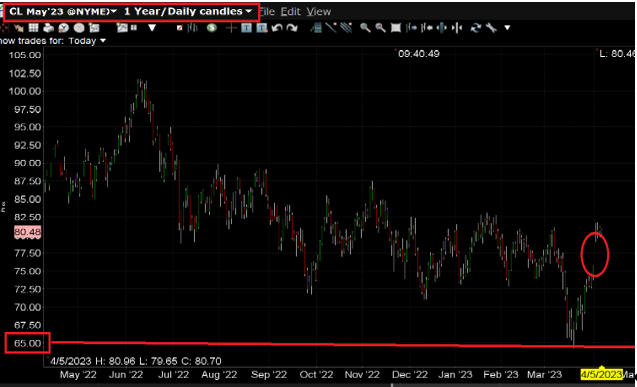The width and height of the screenshot is (637, 387).
Task: Click the refresh chart icon
Action: coord(475,28)
